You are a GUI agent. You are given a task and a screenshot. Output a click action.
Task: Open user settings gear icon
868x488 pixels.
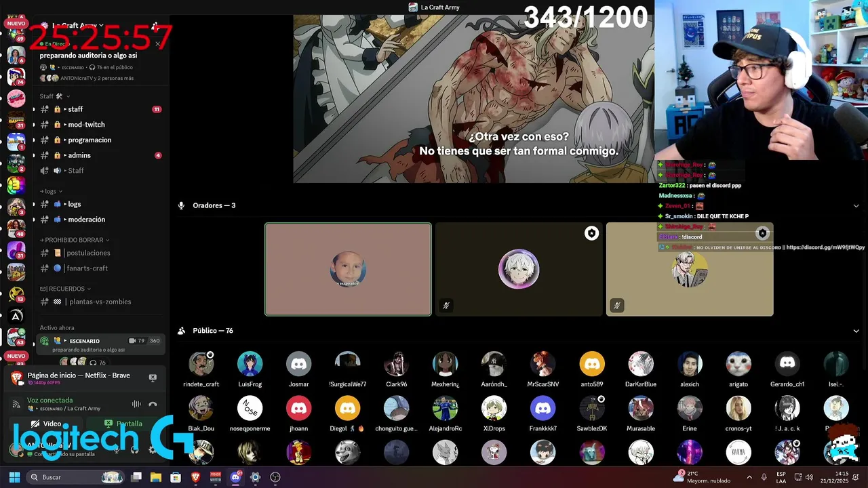tap(153, 449)
